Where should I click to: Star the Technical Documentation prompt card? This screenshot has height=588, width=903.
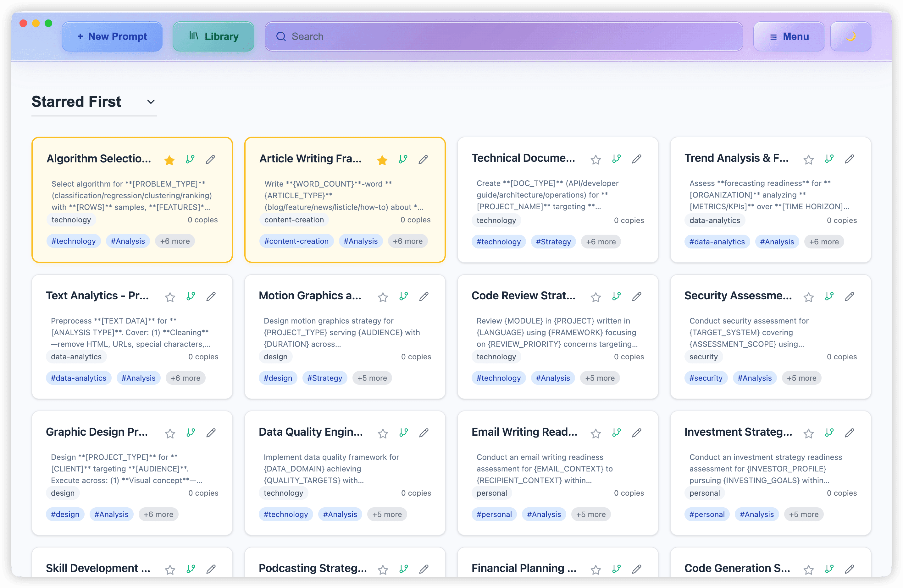tap(595, 159)
